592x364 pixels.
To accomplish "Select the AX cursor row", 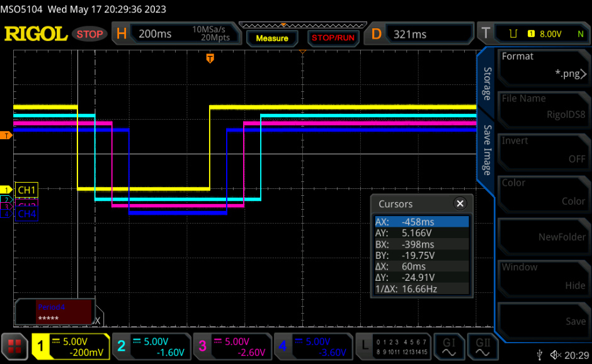I will 422,222.
